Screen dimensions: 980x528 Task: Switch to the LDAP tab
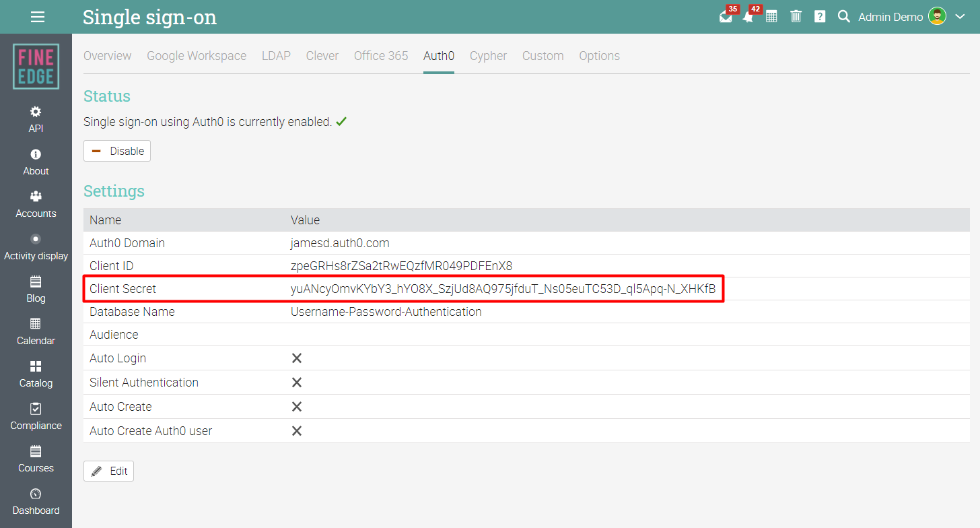tap(276, 56)
